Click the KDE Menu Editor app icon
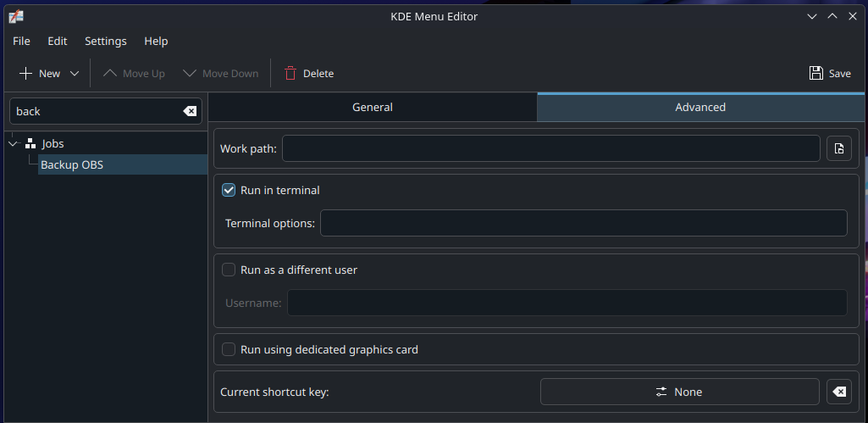This screenshot has width=868, height=423. [x=15, y=16]
